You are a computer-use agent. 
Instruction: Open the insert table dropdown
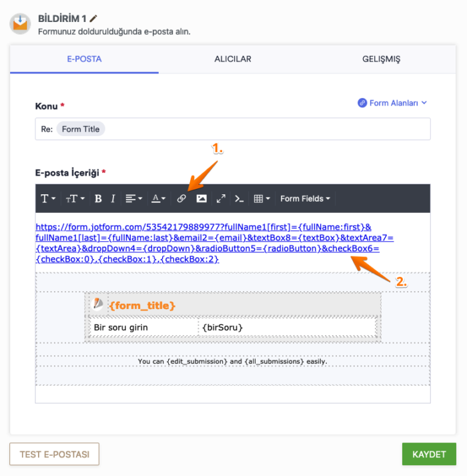point(262,198)
